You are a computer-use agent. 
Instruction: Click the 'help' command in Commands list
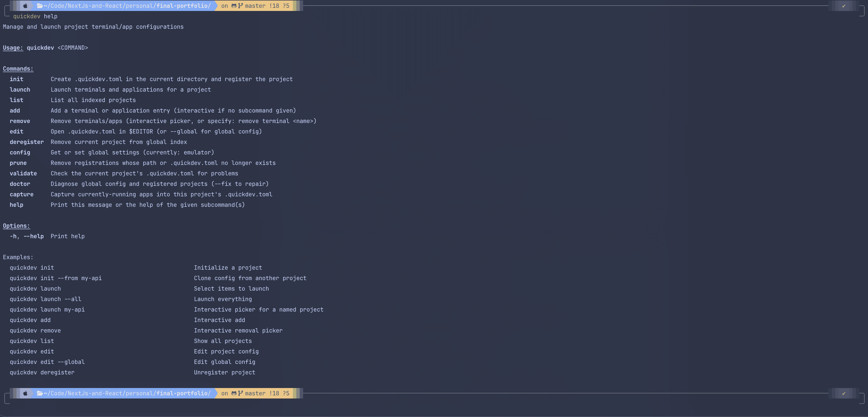tap(17, 205)
